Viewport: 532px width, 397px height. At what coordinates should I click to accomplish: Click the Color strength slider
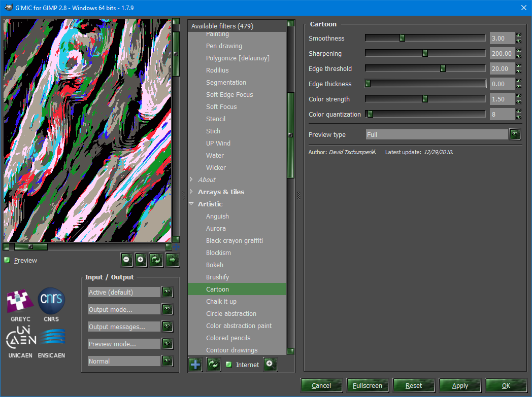[x=425, y=99]
